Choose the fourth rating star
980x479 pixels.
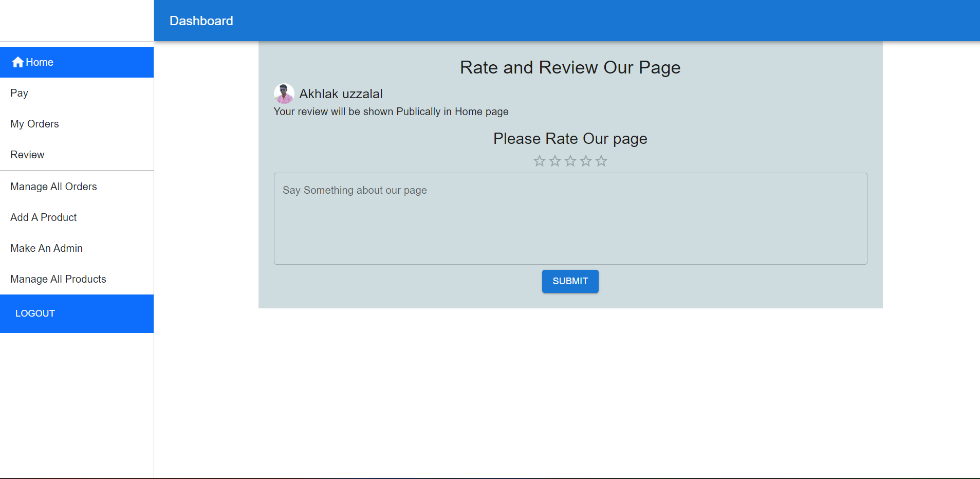pos(585,161)
